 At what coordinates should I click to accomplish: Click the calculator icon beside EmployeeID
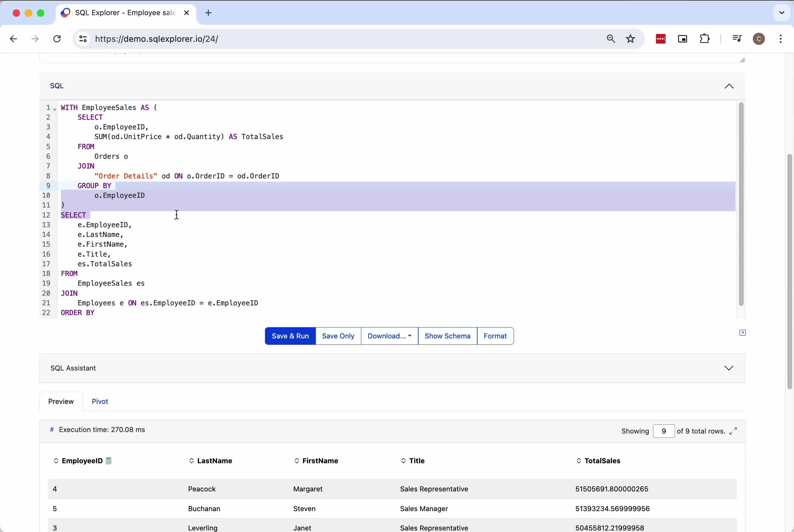tap(109, 461)
